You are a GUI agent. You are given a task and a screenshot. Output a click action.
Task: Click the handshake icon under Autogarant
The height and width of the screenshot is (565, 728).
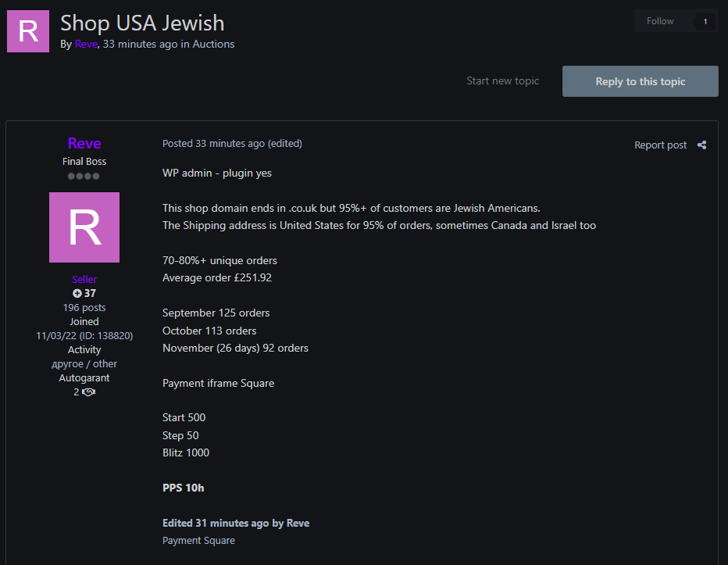point(88,392)
